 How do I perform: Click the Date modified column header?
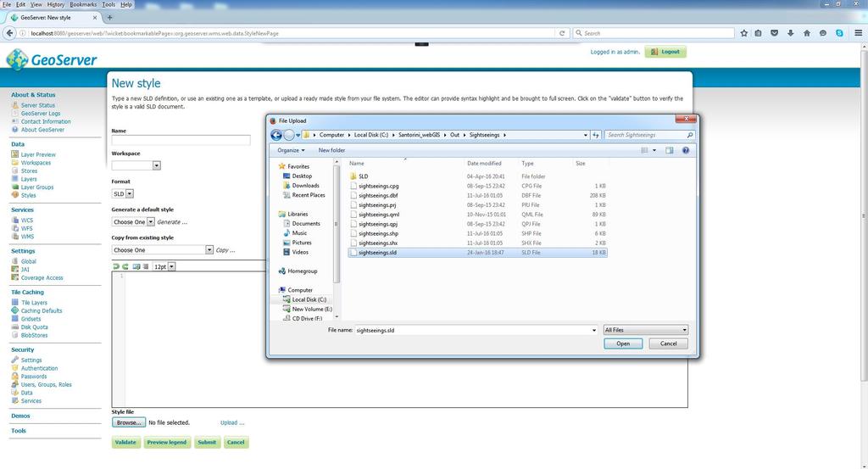pyautogui.click(x=484, y=164)
